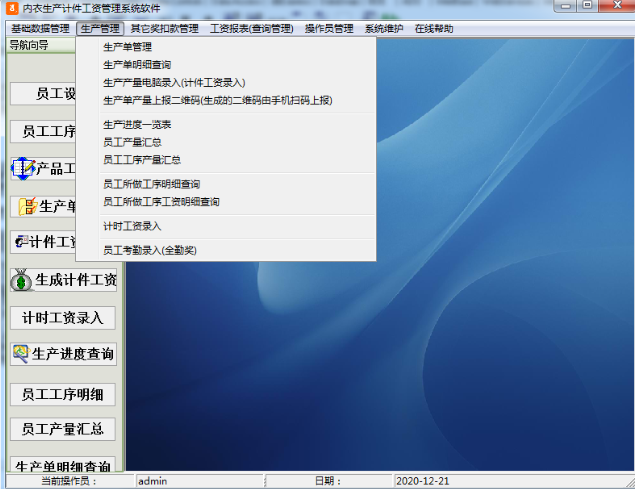This screenshot has height=489, width=635.
Task: Click the 生产单明细查询 sidebar button
Action: coord(63,465)
